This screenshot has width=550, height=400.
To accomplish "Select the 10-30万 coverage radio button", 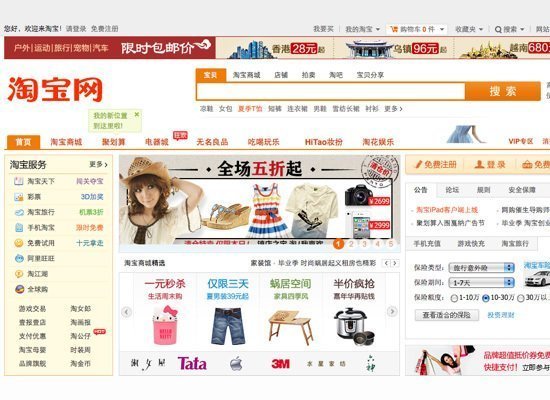I will tap(485, 298).
